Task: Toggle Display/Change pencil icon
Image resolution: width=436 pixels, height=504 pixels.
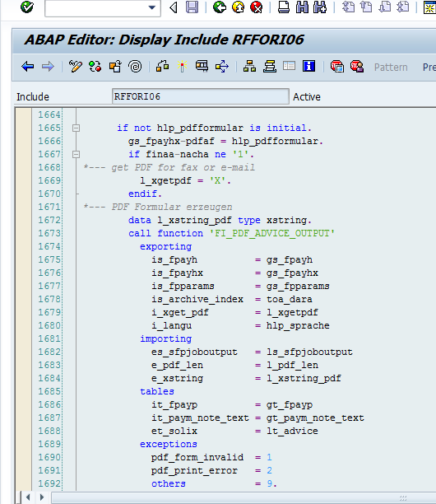Action: (x=76, y=67)
